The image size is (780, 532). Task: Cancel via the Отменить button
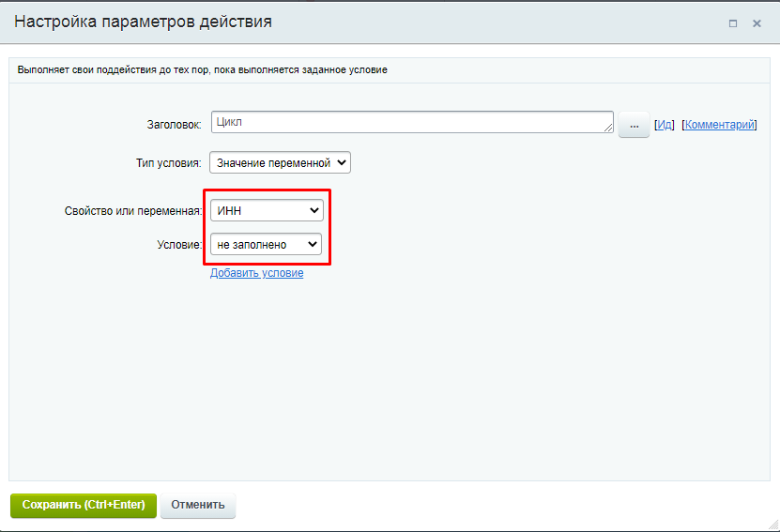198,505
